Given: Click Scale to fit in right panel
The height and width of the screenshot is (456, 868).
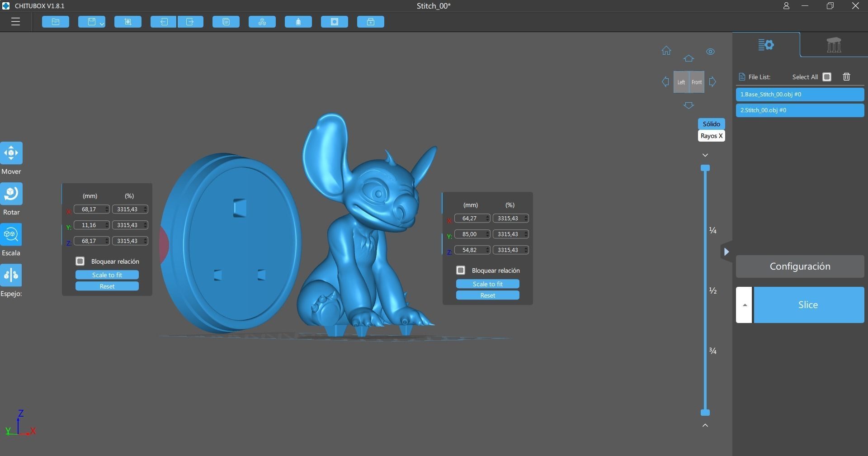Looking at the screenshot, I should tap(488, 284).
